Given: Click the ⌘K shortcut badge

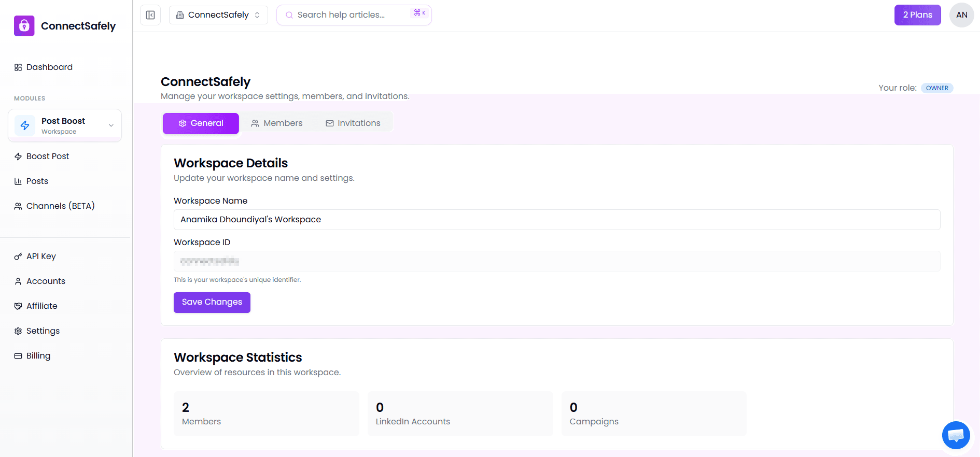Looking at the screenshot, I should tap(419, 13).
